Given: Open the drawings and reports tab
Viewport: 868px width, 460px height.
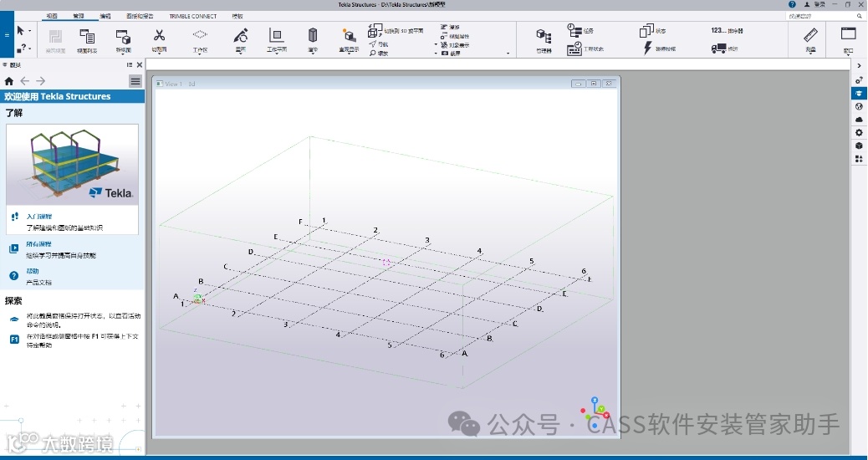Looking at the screenshot, I should 140,16.
